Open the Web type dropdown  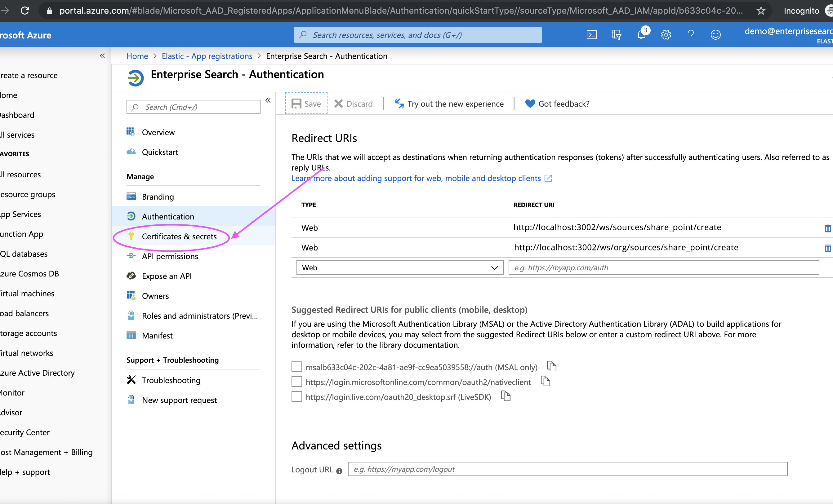point(399,267)
